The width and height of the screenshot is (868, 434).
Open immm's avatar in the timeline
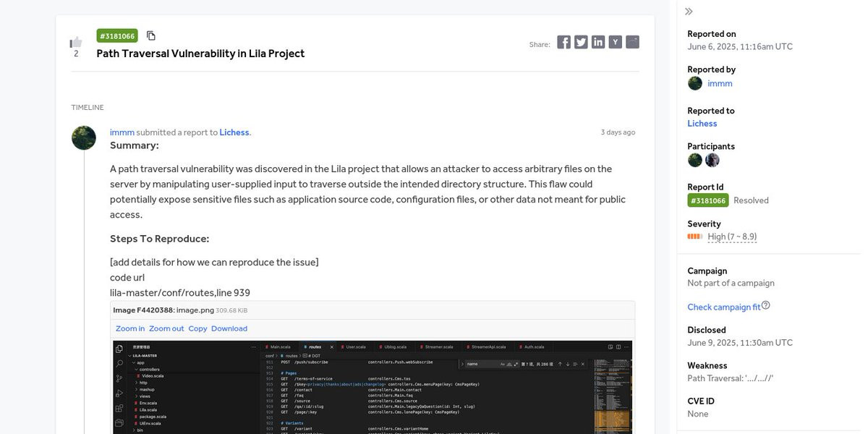point(84,137)
